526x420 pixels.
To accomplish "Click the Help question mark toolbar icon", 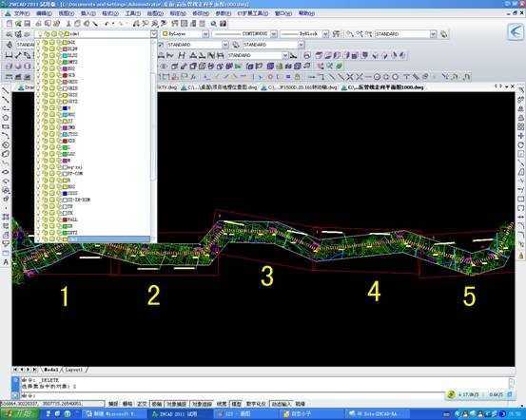I will pyautogui.click(x=224, y=24).
